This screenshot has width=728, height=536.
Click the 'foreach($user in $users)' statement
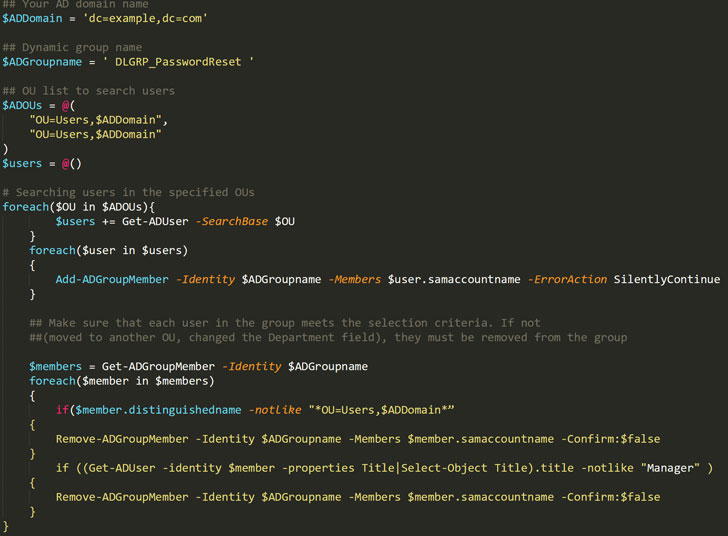[x=108, y=250]
